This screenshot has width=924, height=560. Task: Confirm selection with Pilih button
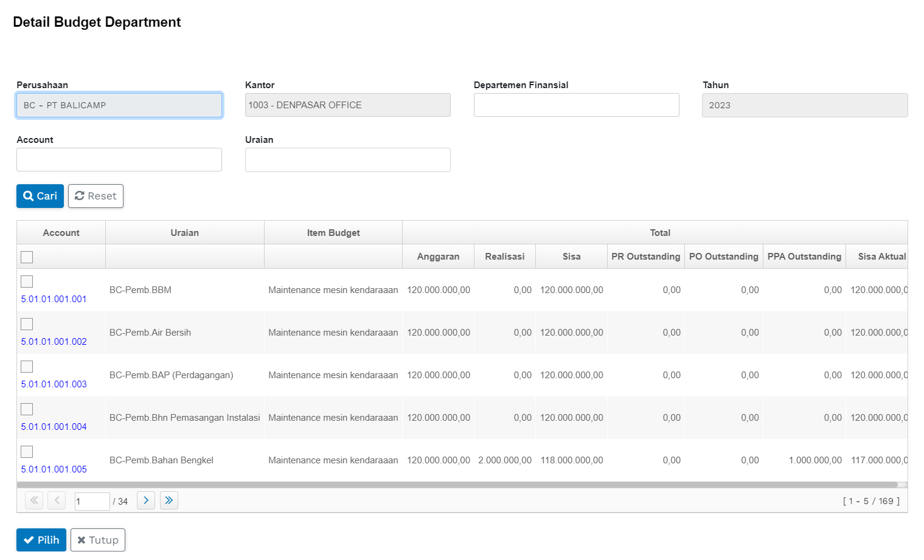[41, 540]
